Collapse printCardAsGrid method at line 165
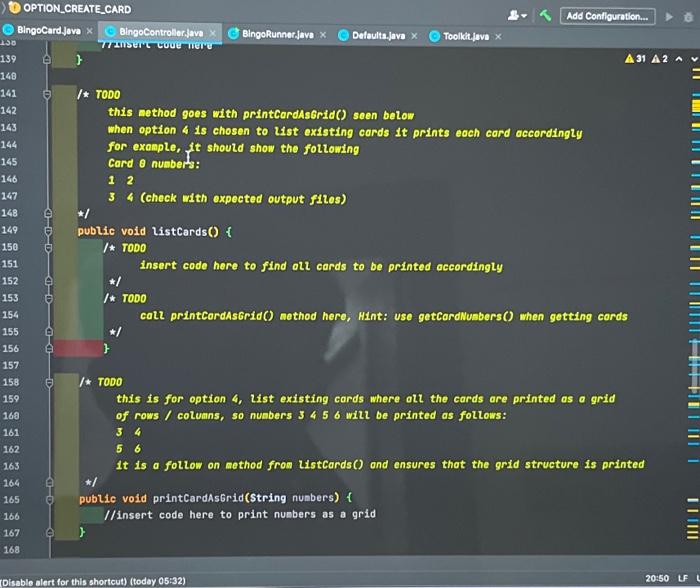The image size is (700, 588). (x=50, y=499)
